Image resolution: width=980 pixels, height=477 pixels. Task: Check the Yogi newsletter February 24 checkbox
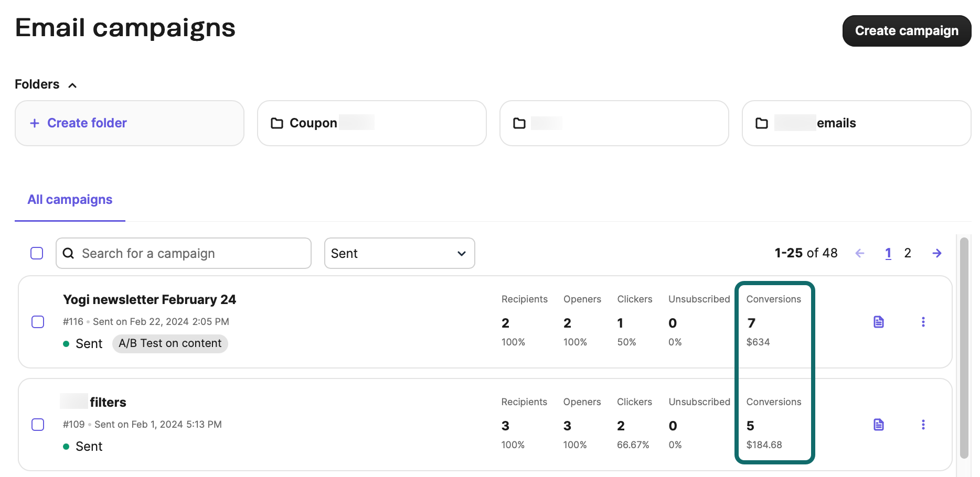pos(38,321)
